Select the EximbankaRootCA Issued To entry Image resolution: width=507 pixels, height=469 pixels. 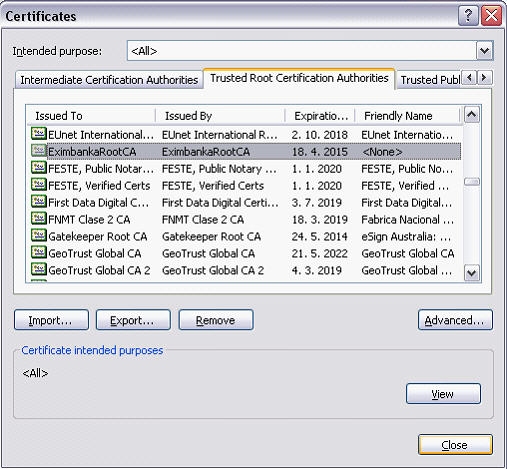(92, 152)
